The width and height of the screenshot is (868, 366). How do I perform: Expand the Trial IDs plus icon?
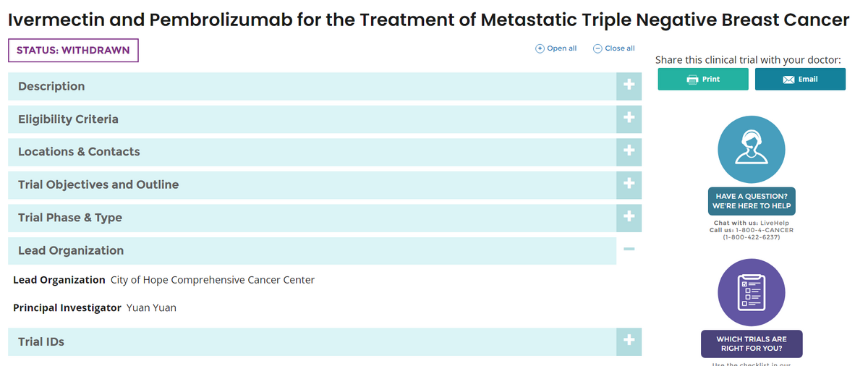(x=629, y=341)
